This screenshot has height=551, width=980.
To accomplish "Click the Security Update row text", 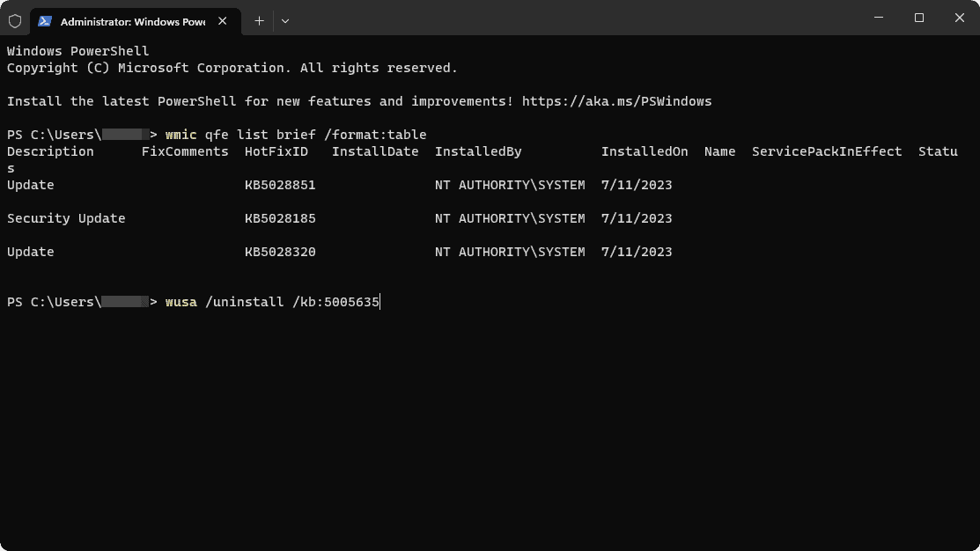I will pyautogui.click(x=66, y=217).
